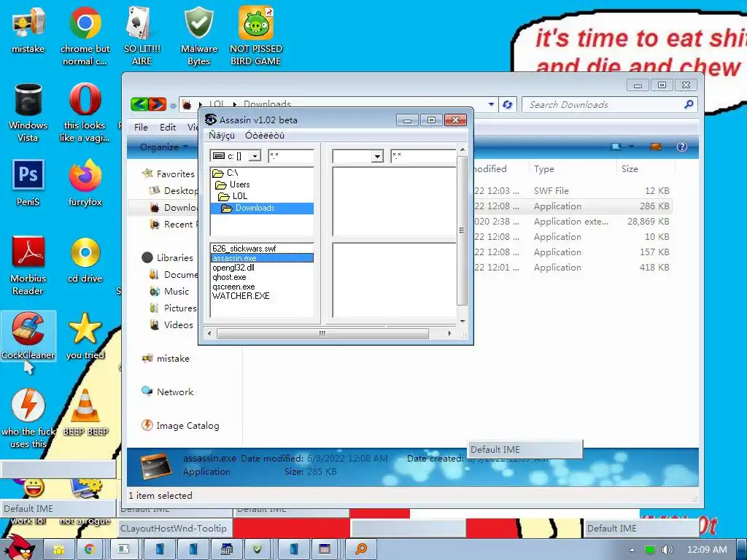
Task: Open the 'cd drive' desktop icon
Action: pyautogui.click(x=85, y=260)
